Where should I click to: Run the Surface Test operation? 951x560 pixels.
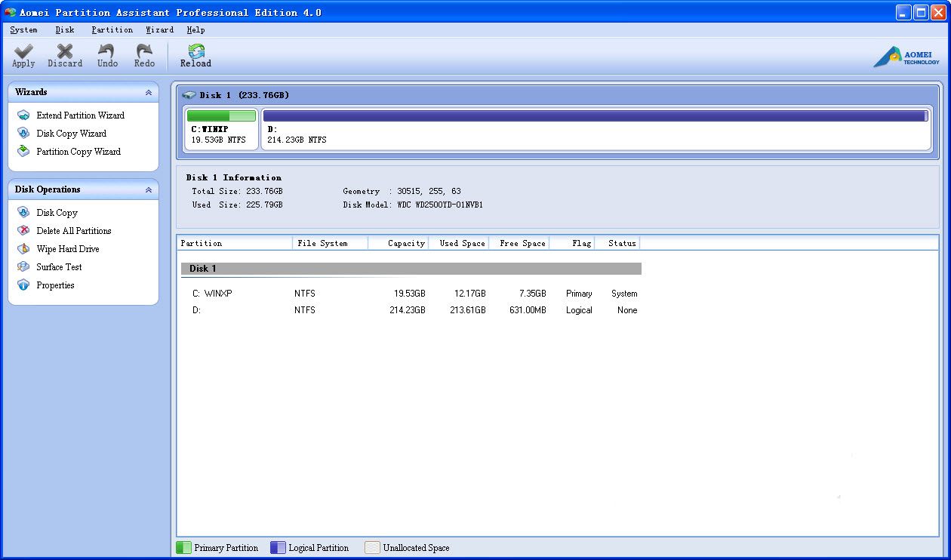pos(59,267)
